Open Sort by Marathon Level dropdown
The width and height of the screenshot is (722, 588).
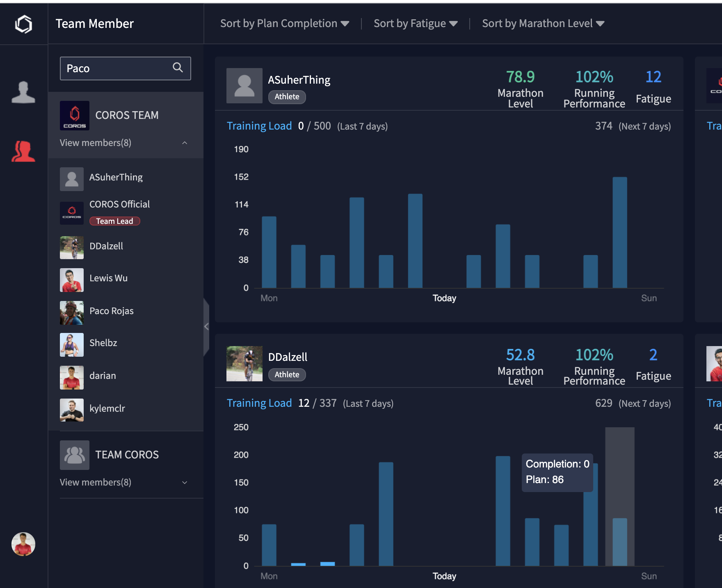point(543,24)
